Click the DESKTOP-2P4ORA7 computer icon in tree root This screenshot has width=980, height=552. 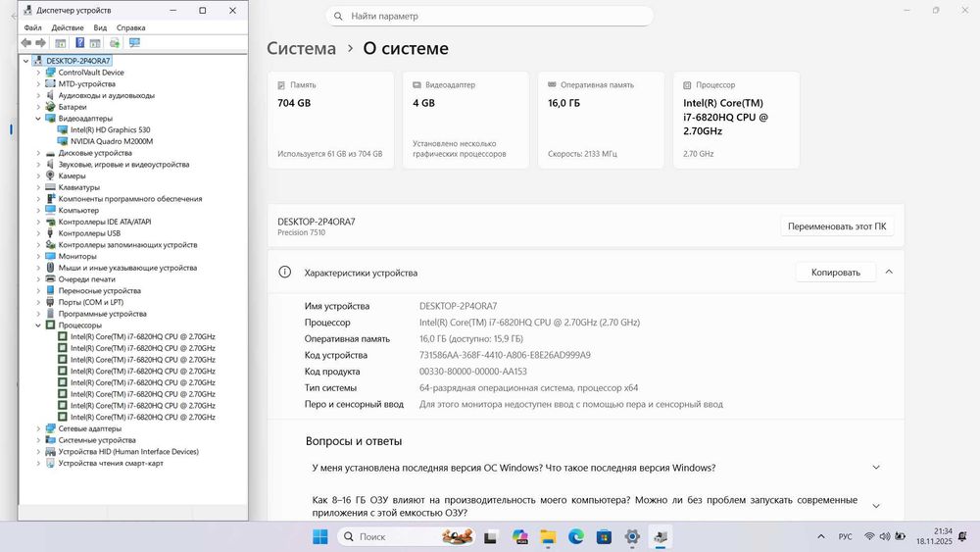37,61
